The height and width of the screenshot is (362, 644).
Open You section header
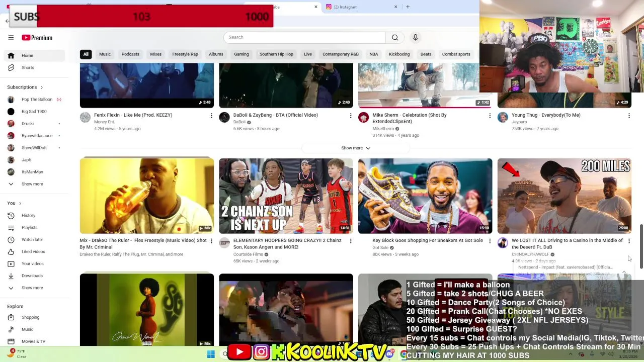tap(14, 203)
